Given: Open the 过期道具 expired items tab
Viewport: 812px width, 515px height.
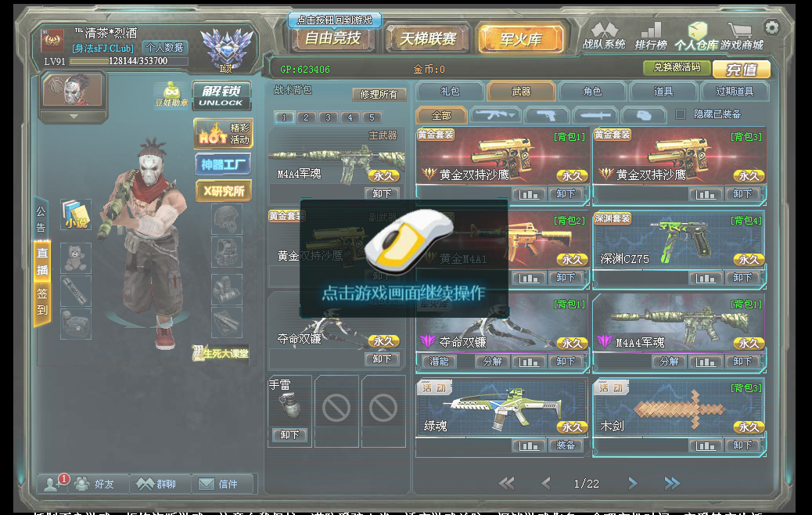Looking at the screenshot, I should 735,92.
